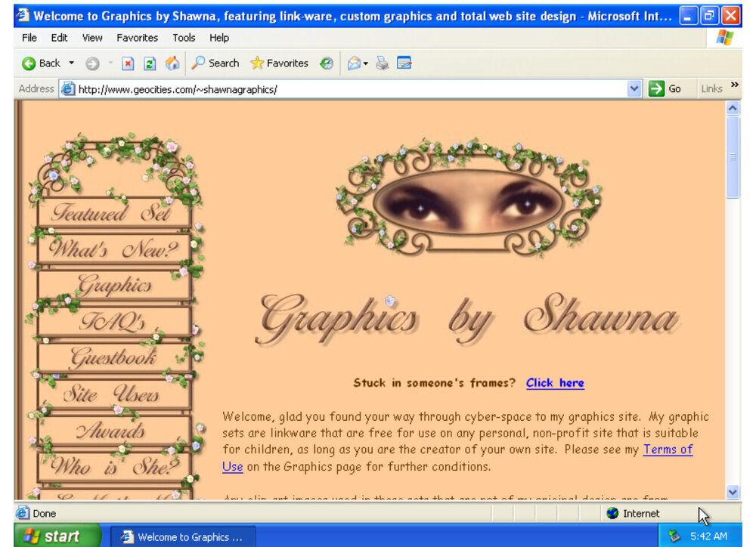756x547 pixels.
Task: Open the Favorites star panel
Action: point(279,63)
